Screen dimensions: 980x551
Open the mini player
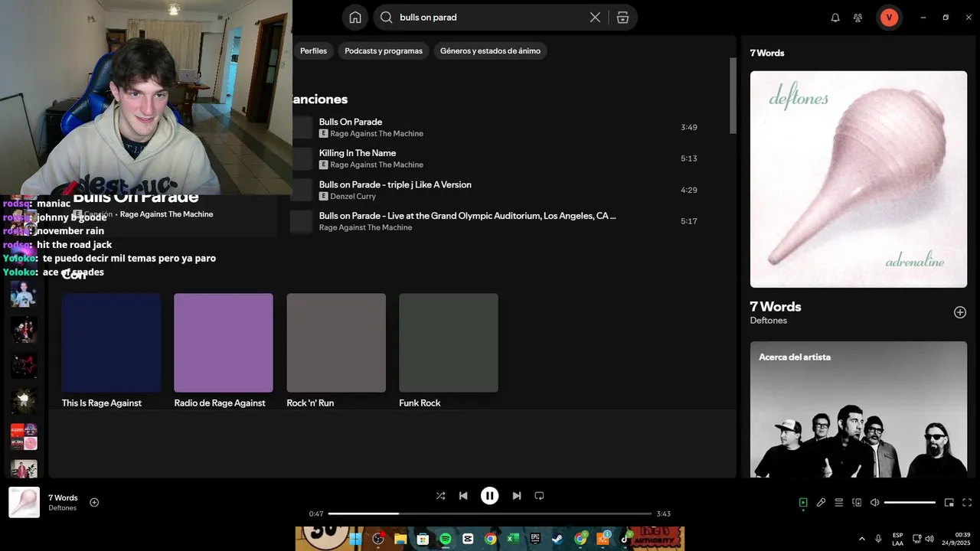click(949, 503)
